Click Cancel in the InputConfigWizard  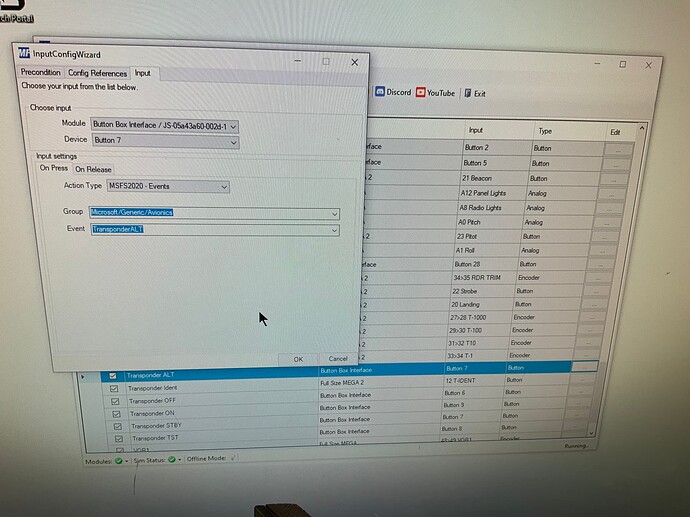(338, 359)
